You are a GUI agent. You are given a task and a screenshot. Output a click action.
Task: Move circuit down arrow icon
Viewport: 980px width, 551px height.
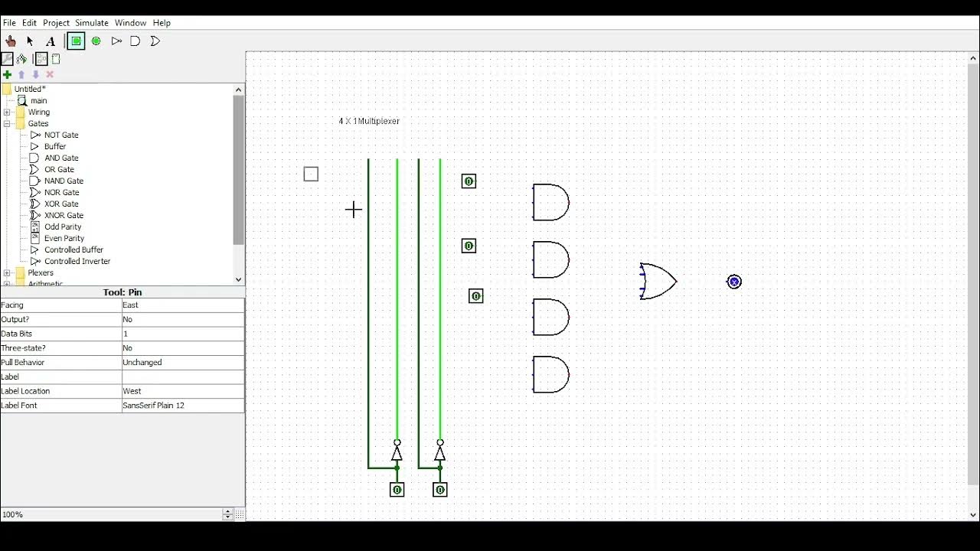tap(35, 74)
